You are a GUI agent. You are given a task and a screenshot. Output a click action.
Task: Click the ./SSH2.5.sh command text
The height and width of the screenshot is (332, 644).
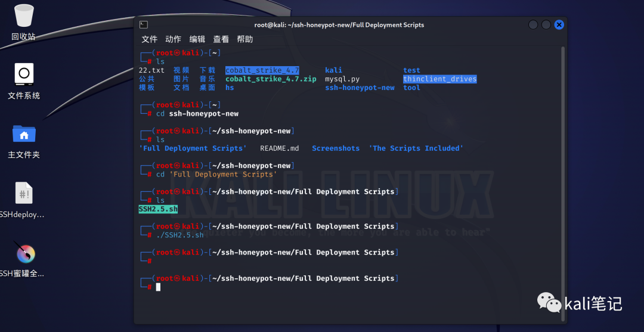coord(180,235)
